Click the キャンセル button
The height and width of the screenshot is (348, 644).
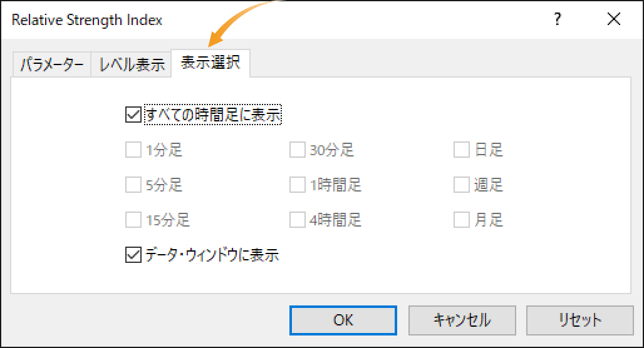pos(462,320)
